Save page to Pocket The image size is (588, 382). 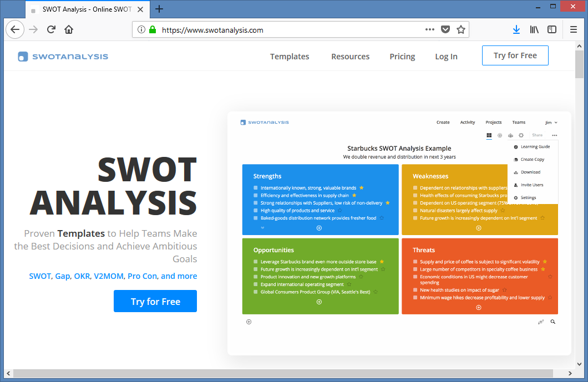[445, 29]
